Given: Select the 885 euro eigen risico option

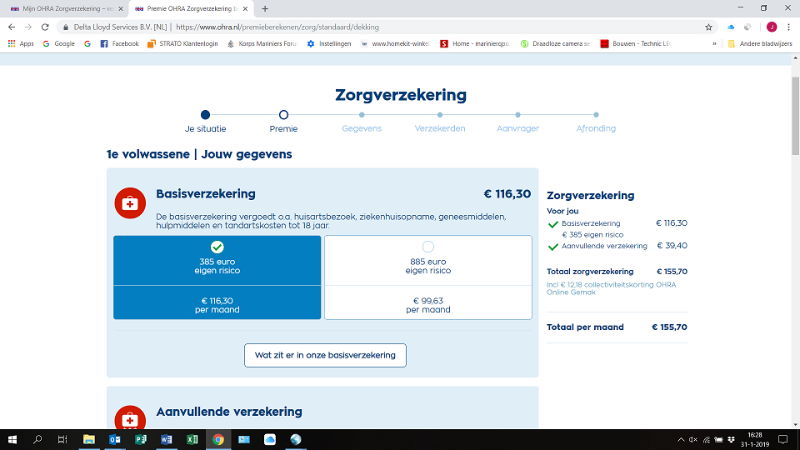Looking at the screenshot, I should coord(428,260).
